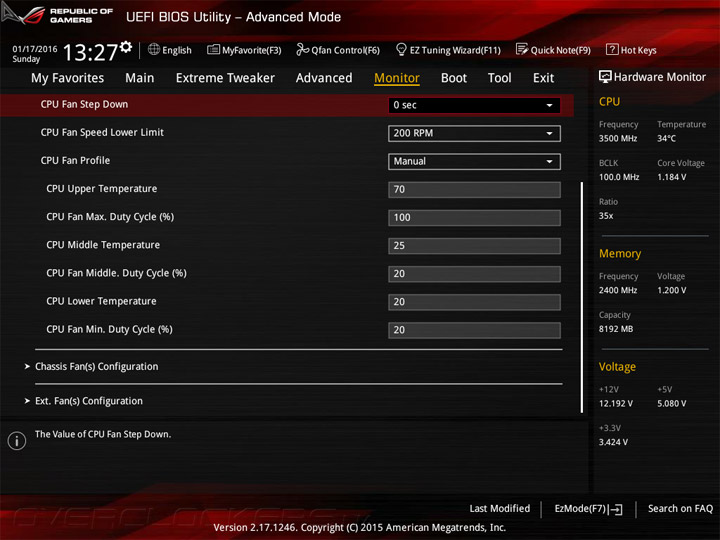Viewport: 720px width, 540px height.
Task: Open the CPU Fan Profile dropdown
Action: (x=474, y=161)
